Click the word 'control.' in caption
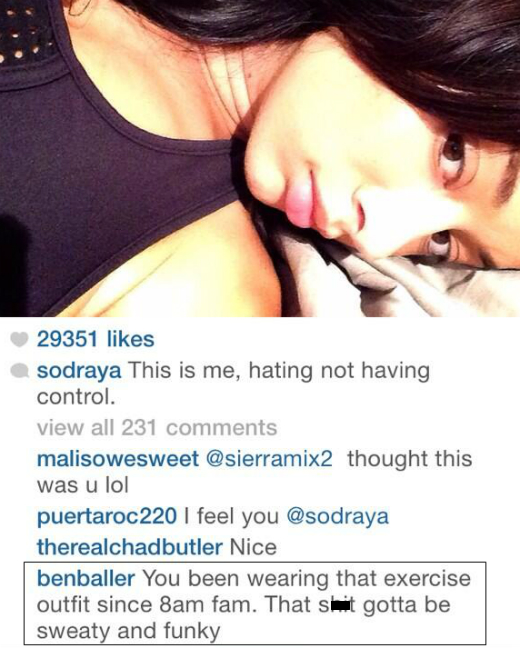Image resolution: width=520 pixels, height=648 pixels. [x=76, y=397]
